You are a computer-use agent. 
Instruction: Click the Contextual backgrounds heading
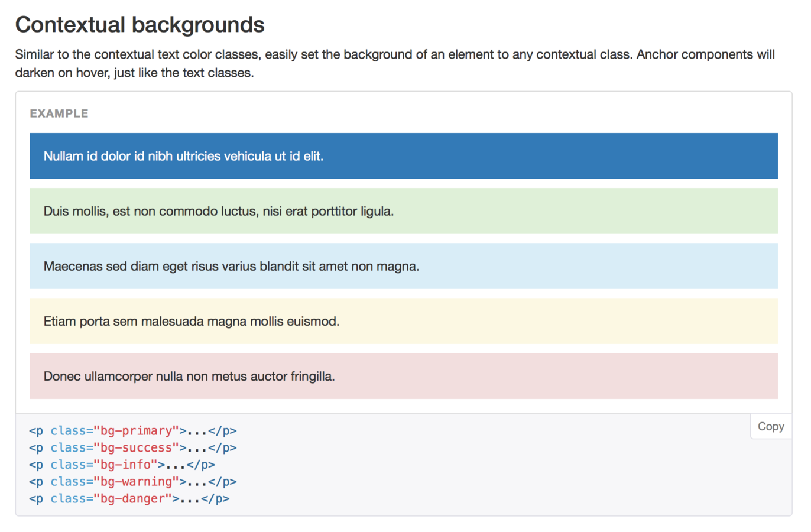140,25
